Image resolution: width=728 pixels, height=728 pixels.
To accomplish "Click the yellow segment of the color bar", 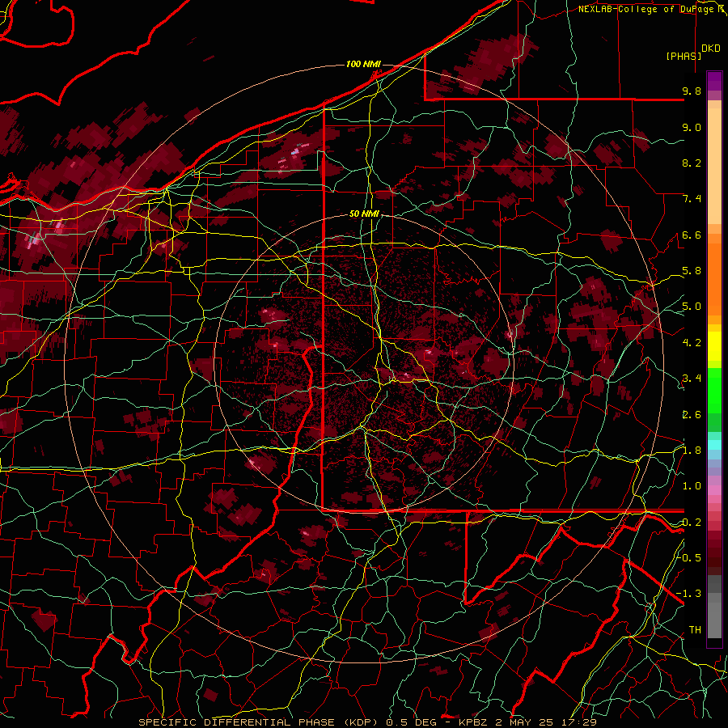I will coord(714,345).
